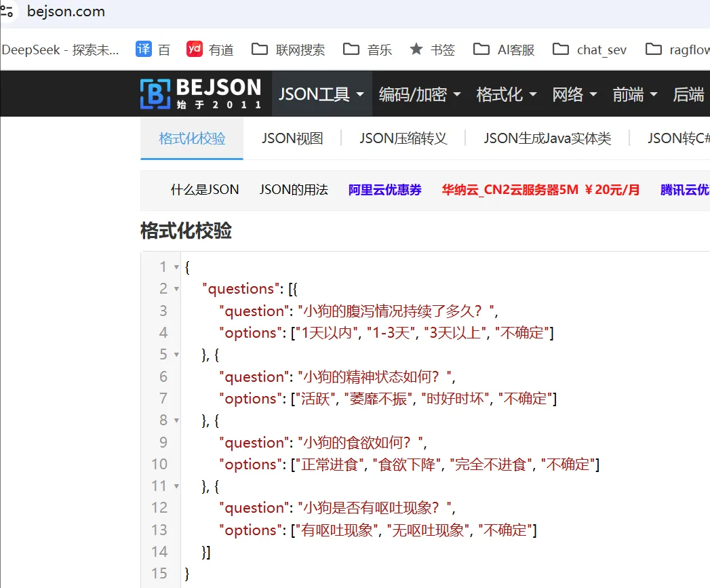Open the Youdao bookmark

210,50
